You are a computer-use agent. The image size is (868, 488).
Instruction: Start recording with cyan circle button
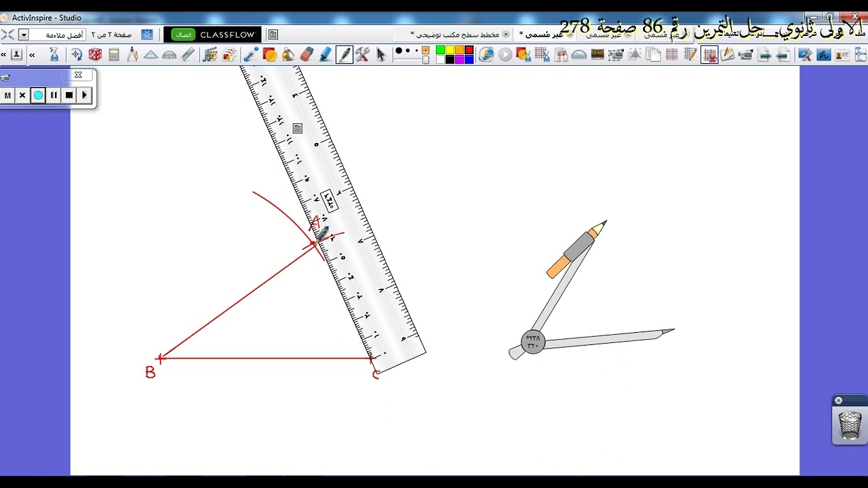click(x=38, y=96)
